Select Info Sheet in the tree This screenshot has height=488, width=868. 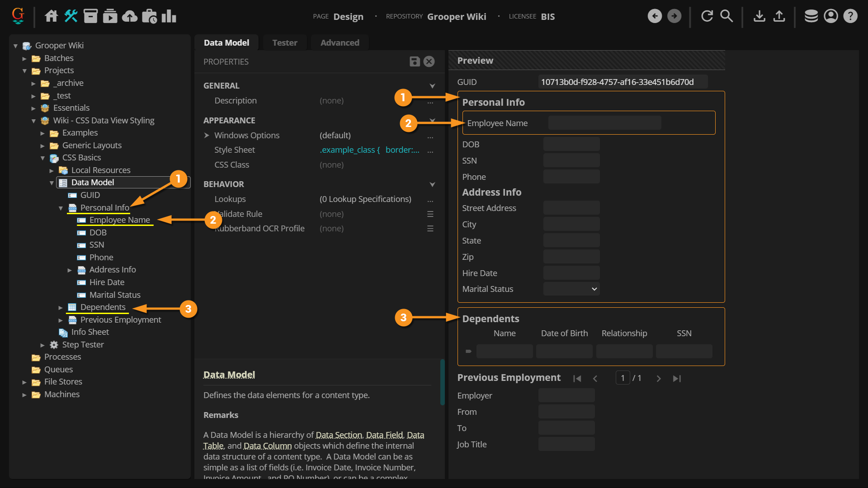click(90, 332)
